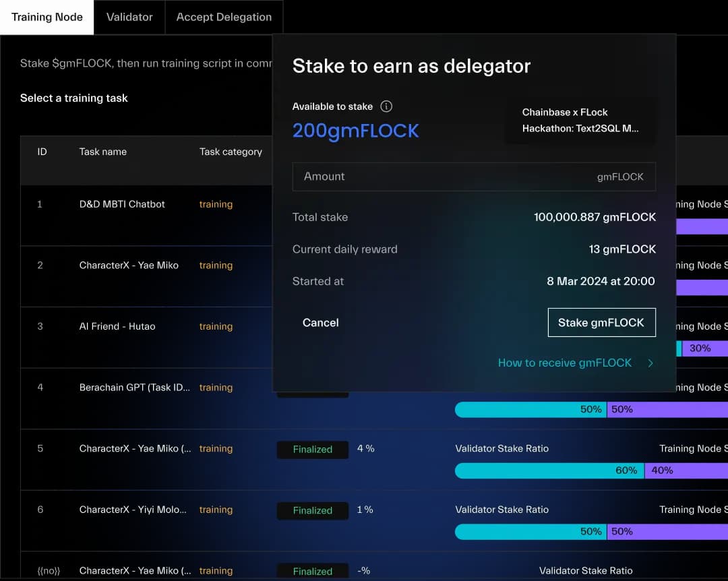Select the Training Node tab
The height and width of the screenshot is (581, 728).
pos(47,17)
